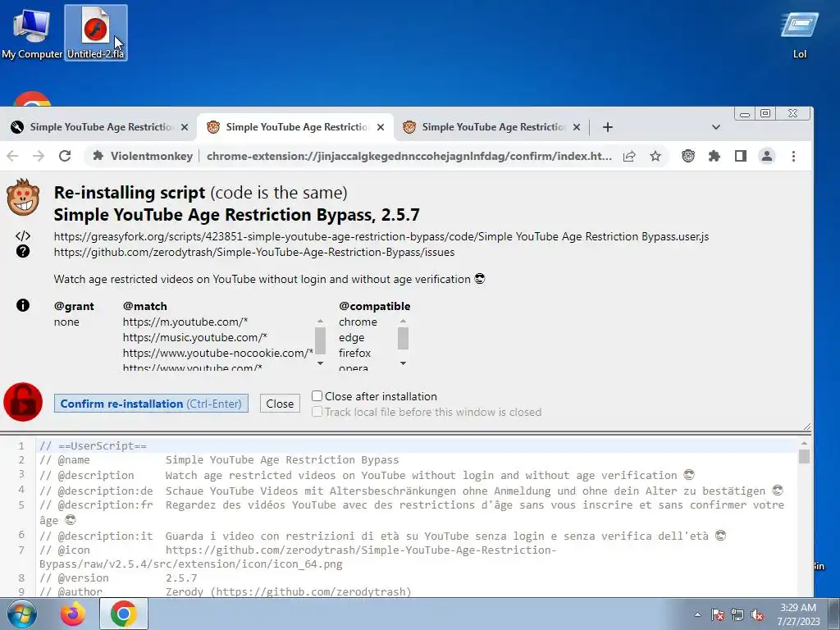Bookmark this tab with the star icon

pyautogui.click(x=655, y=157)
